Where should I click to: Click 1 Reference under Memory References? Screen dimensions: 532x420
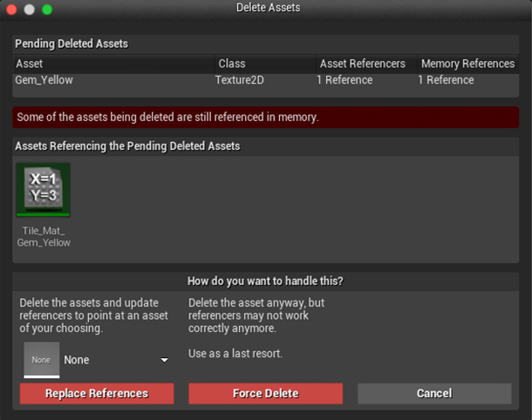(x=446, y=80)
